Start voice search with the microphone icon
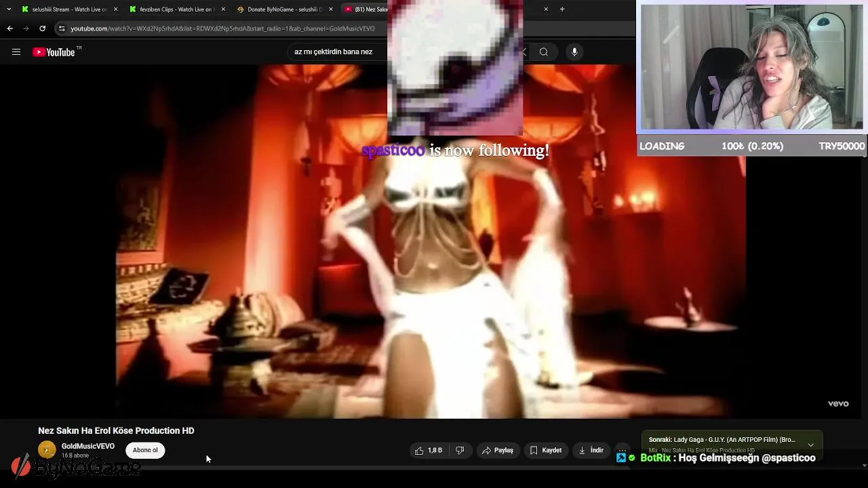Viewport: 868px width, 488px height. (574, 52)
